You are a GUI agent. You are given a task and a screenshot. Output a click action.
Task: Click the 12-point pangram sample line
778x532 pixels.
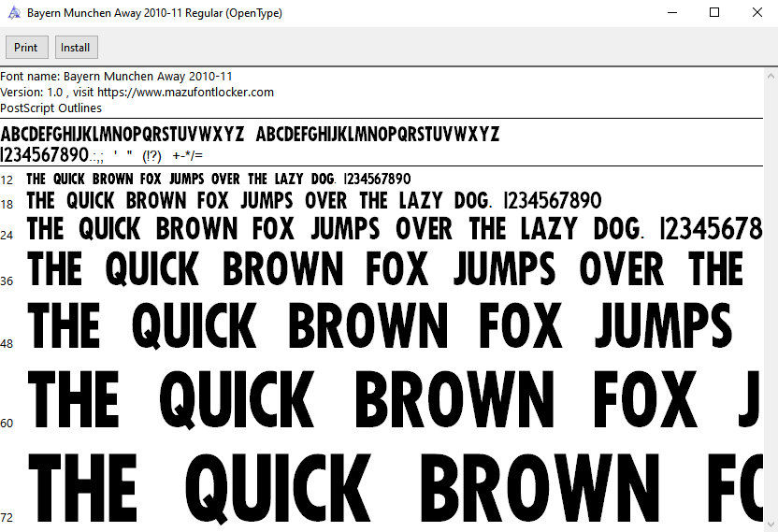tap(219, 179)
